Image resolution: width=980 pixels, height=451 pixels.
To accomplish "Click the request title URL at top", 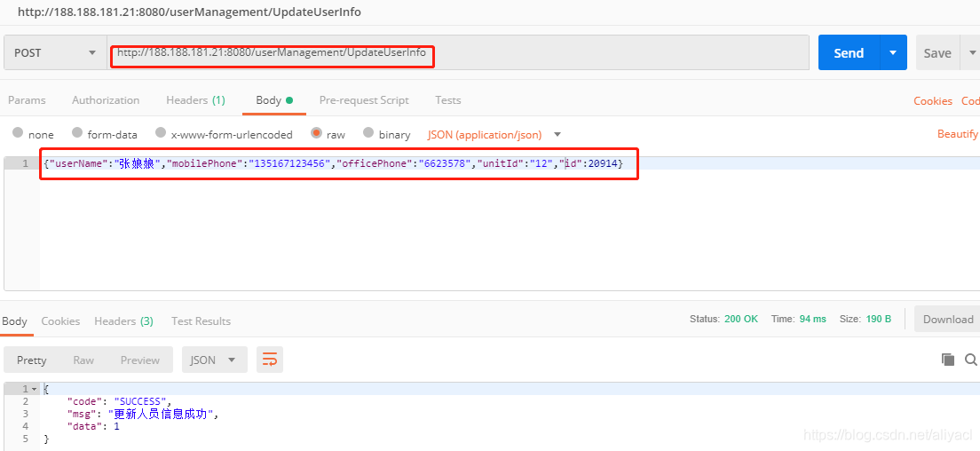I will tap(189, 12).
